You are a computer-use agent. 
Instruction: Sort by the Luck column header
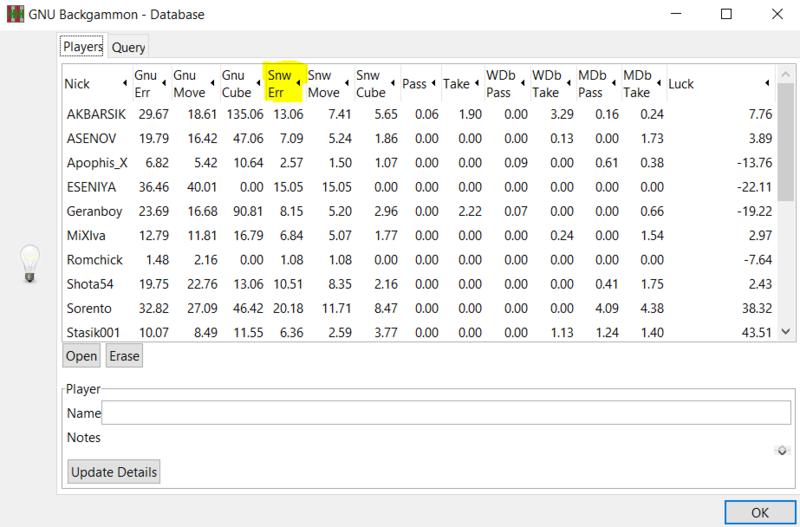(x=720, y=84)
